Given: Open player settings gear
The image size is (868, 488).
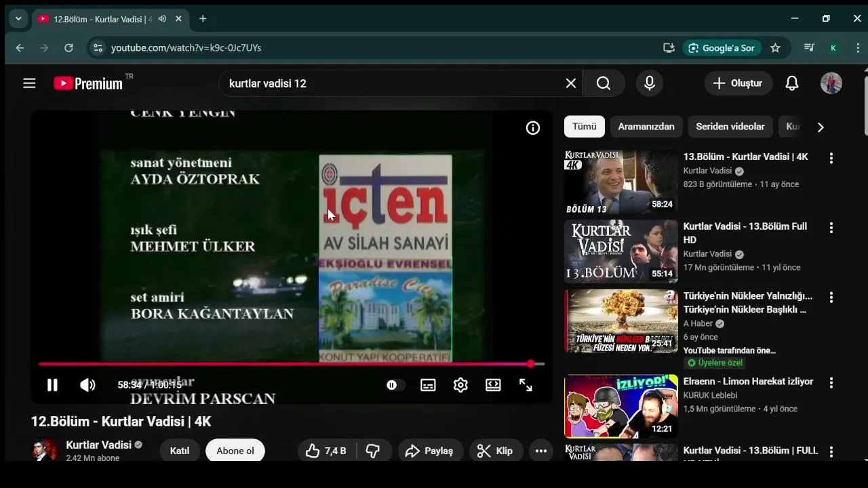Looking at the screenshot, I should (460, 385).
